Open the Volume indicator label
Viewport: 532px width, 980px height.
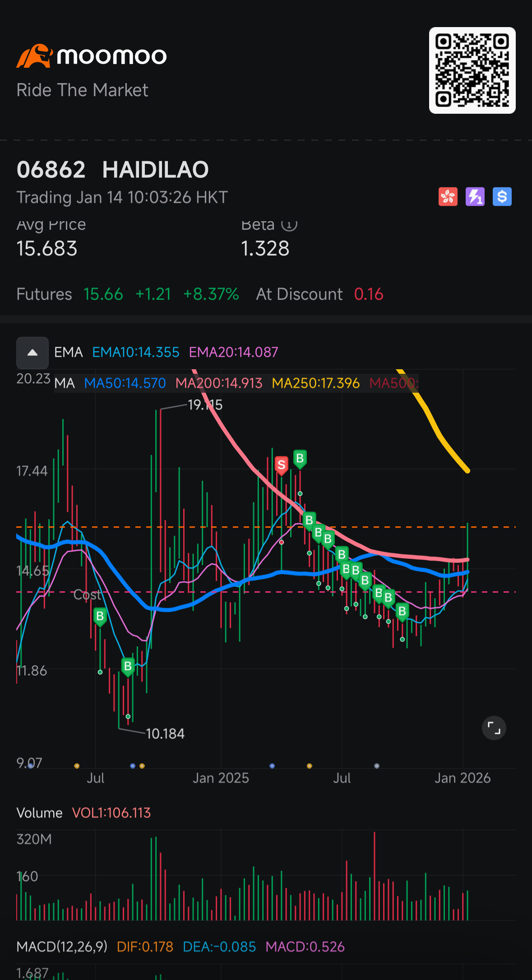(40, 813)
